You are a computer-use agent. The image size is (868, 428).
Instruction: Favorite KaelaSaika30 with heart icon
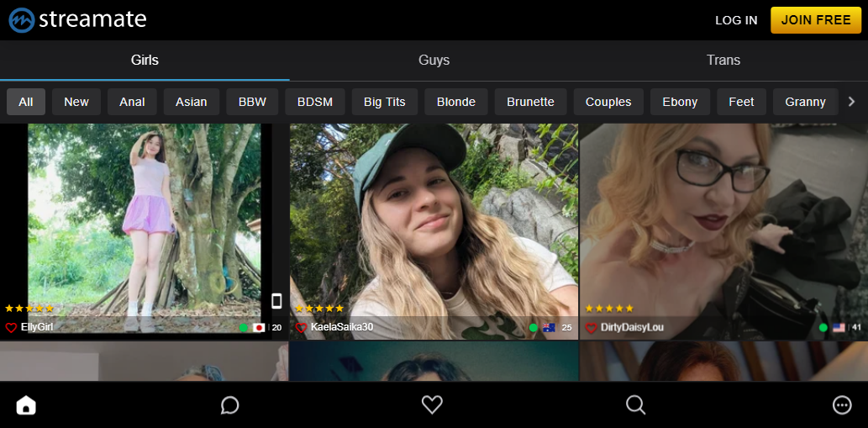[301, 328]
